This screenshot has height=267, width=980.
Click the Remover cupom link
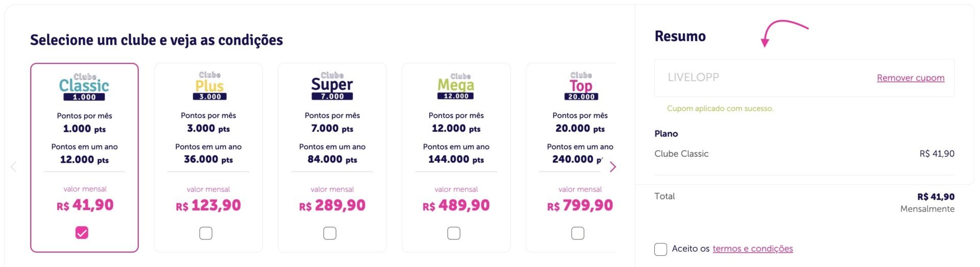point(911,78)
